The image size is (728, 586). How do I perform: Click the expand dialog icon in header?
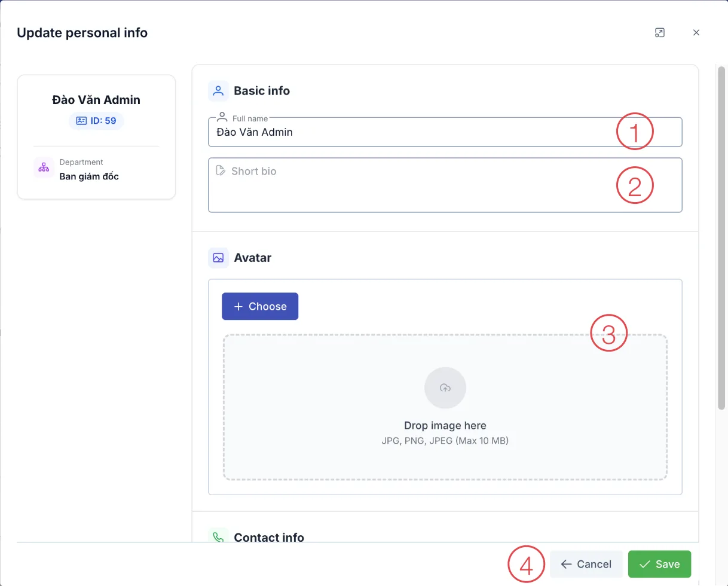coord(660,33)
